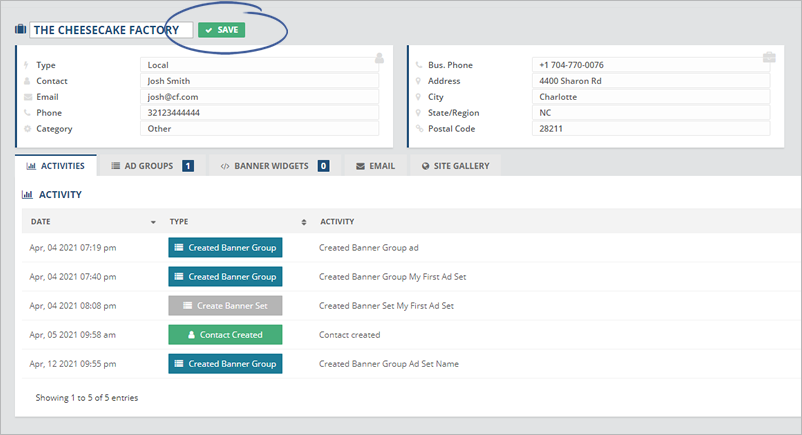Click the user silhouette icon in the contact panel
802x435 pixels.
tap(379, 57)
